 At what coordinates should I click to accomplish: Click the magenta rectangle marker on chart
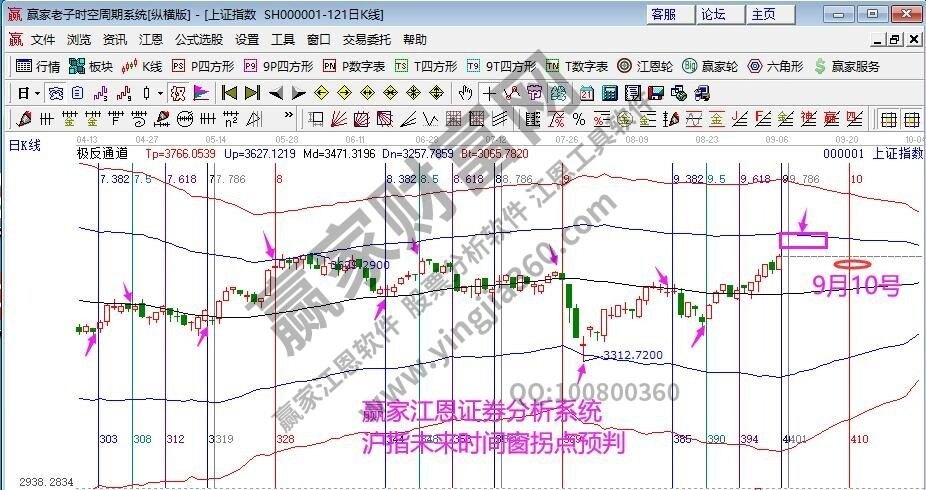pos(802,240)
